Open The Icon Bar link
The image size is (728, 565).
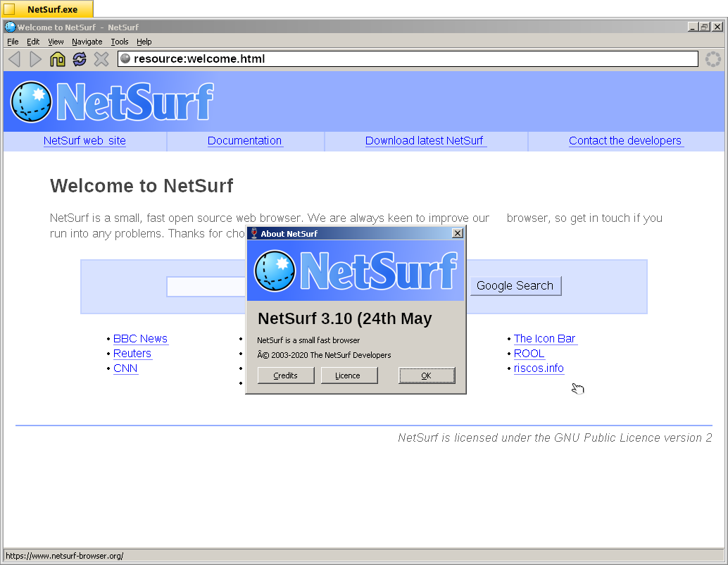pos(545,339)
